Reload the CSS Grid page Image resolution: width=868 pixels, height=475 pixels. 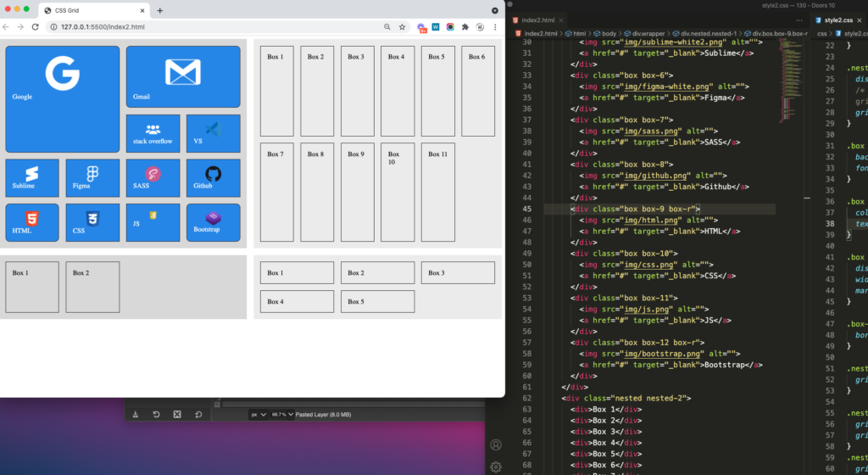point(36,26)
